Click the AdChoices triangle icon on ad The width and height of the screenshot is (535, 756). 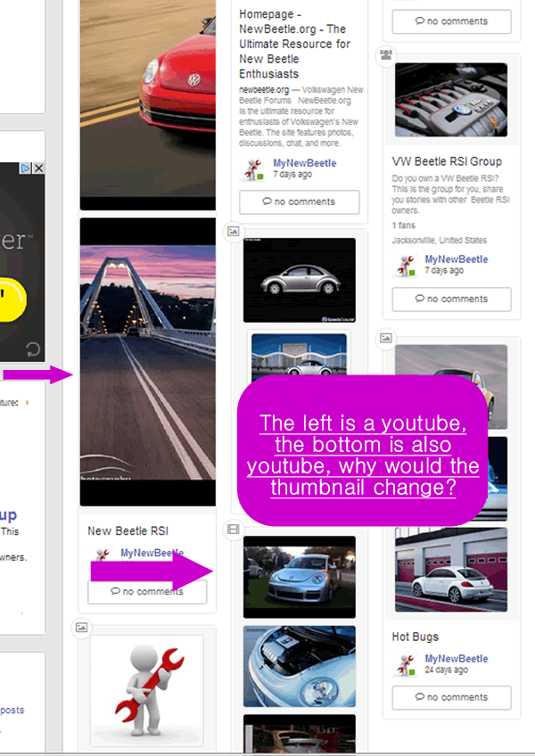point(26,168)
